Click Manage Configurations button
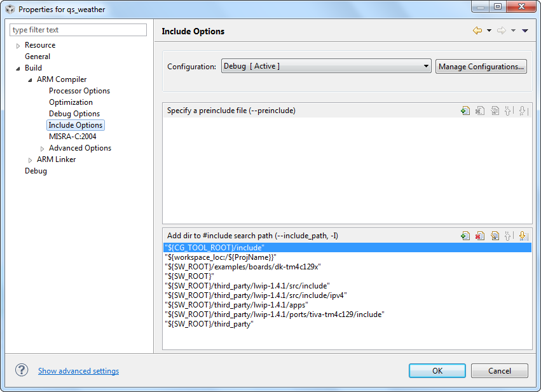The image size is (541, 392). click(481, 66)
